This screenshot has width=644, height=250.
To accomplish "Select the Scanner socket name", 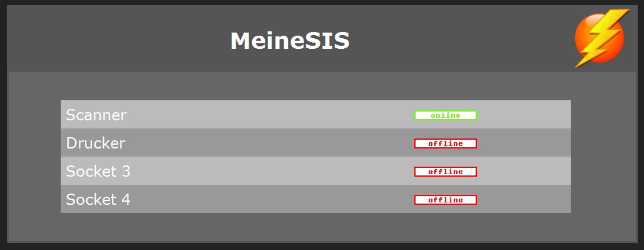I will pyautogui.click(x=96, y=115).
